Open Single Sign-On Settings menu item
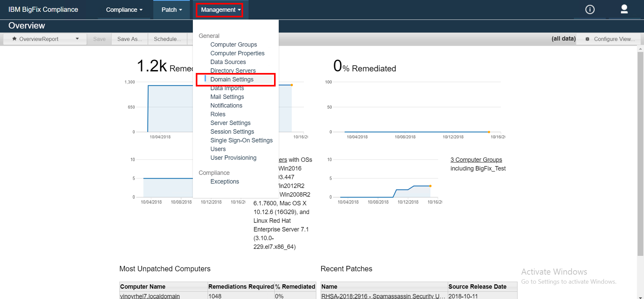The width and height of the screenshot is (644, 299). [x=241, y=140]
